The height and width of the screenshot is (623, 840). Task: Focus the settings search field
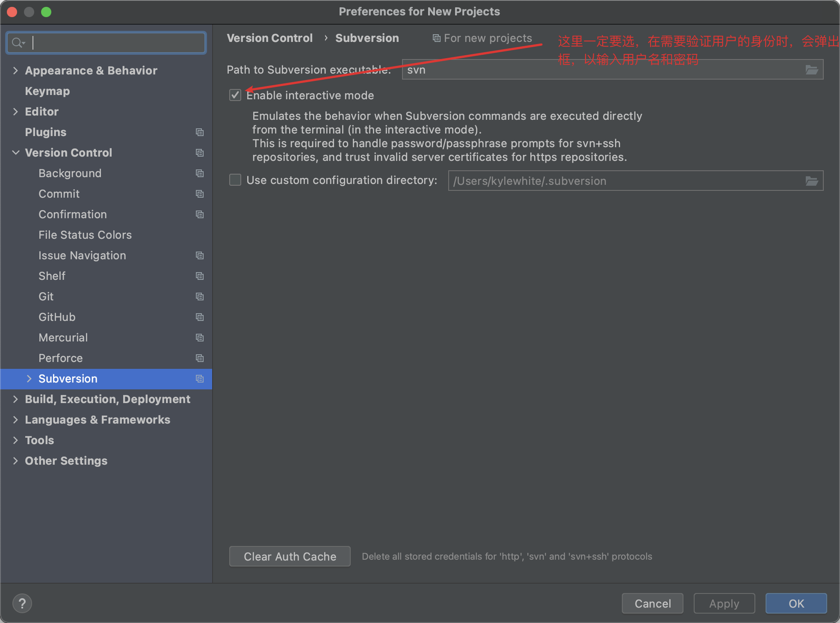pyautogui.click(x=106, y=43)
